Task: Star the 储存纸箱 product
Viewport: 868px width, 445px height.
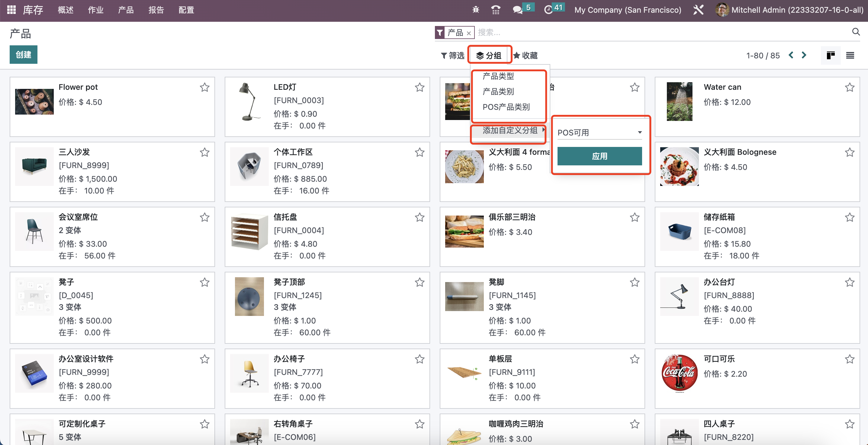Action: tap(850, 217)
